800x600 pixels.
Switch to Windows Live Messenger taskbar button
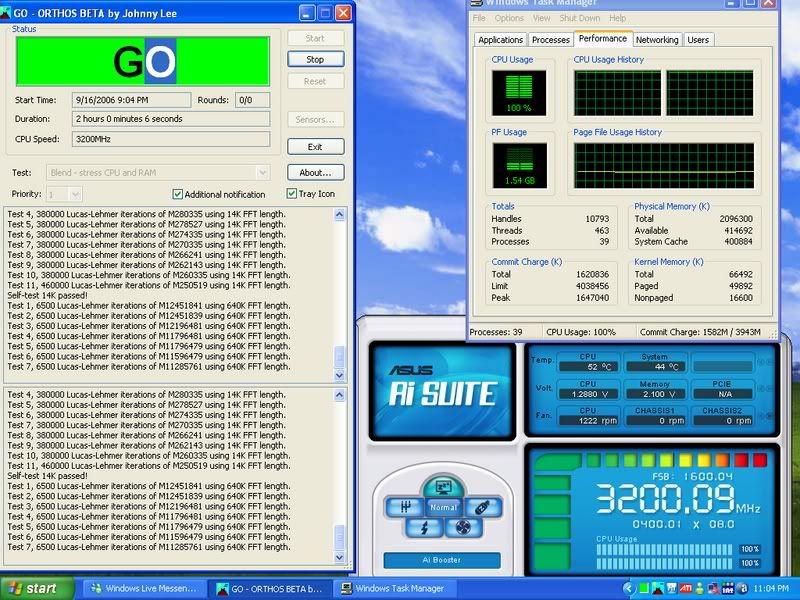(x=144, y=589)
